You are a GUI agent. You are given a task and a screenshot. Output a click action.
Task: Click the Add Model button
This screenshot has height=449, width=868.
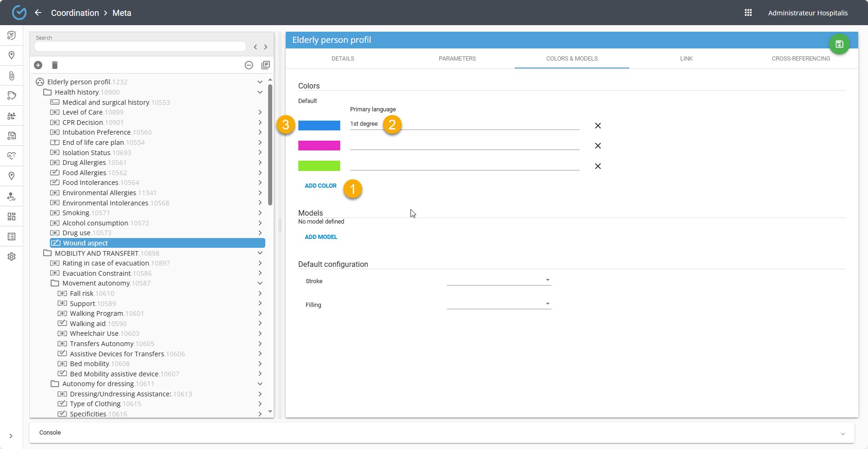pyautogui.click(x=321, y=237)
